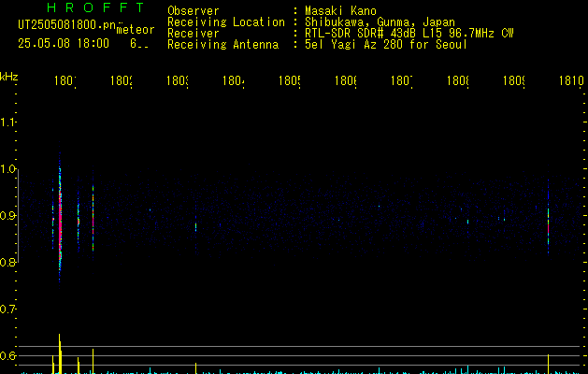This screenshot has height=374, width=588.
Task: Click the tallest yellow intensity peak bar
Action: [x=60, y=353]
